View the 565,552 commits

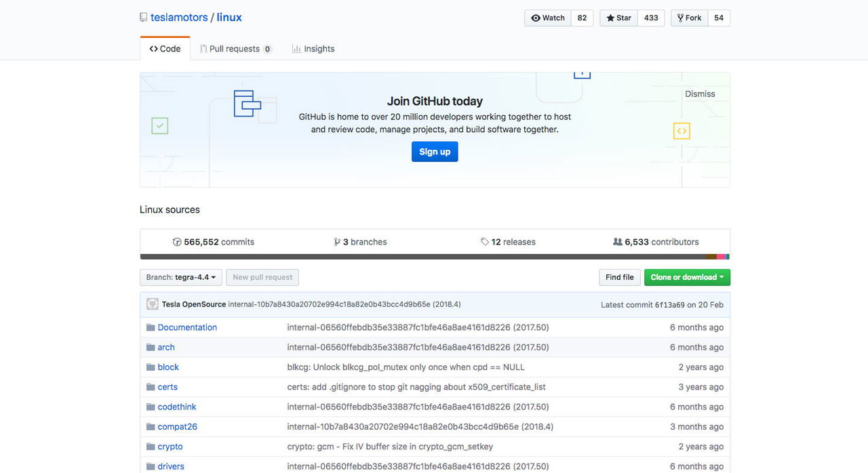pos(214,242)
